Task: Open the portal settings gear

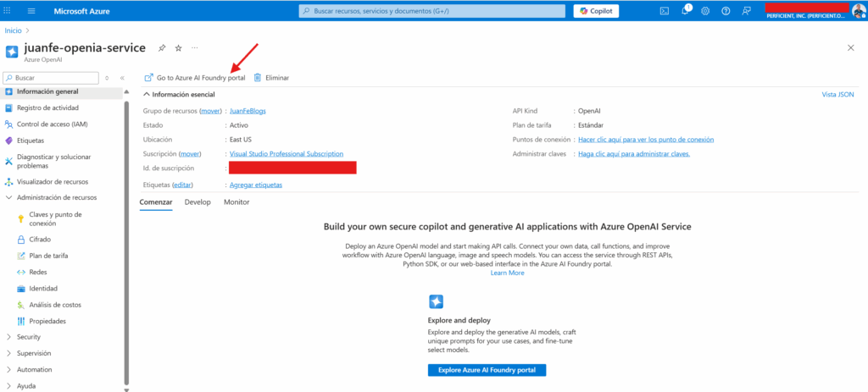Action: click(x=705, y=11)
